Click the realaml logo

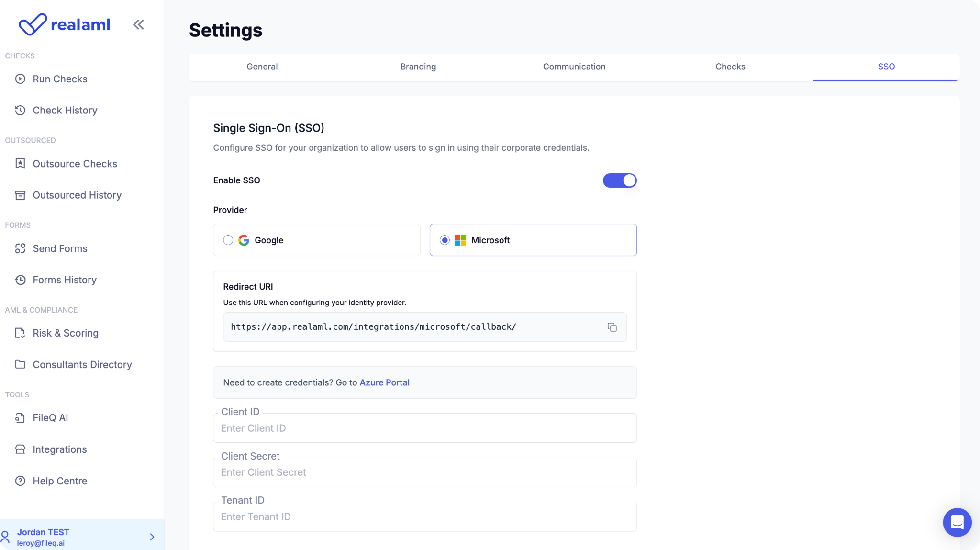65,24
